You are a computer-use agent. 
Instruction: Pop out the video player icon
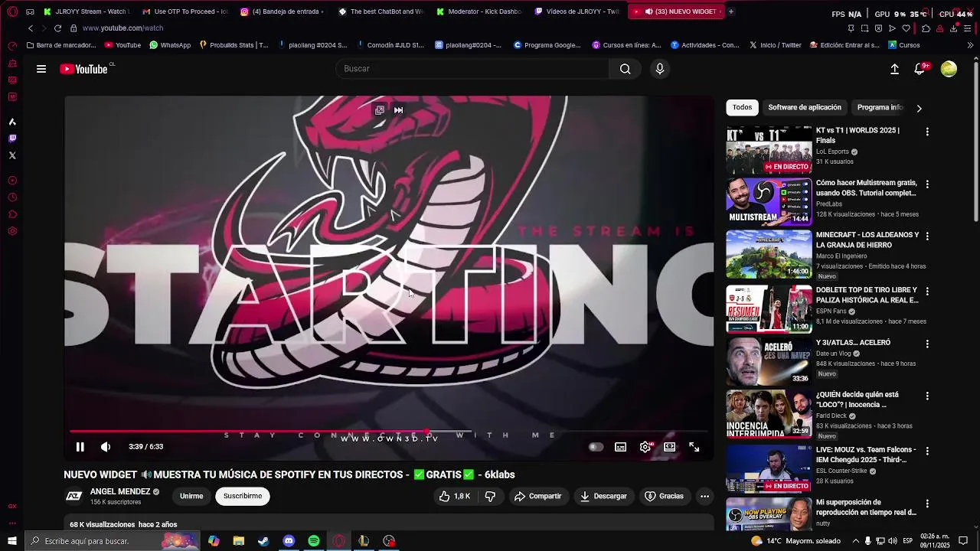[x=380, y=110]
